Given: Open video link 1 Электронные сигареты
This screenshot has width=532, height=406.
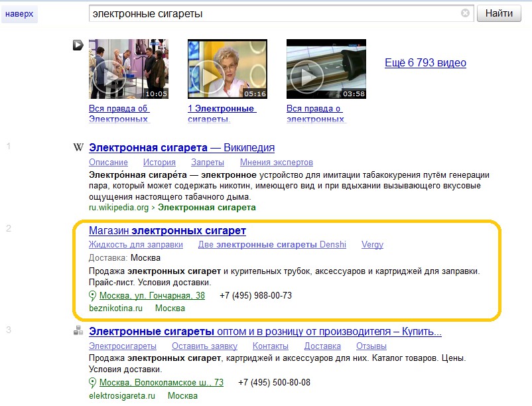Looking at the screenshot, I should click(x=222, y=113).
